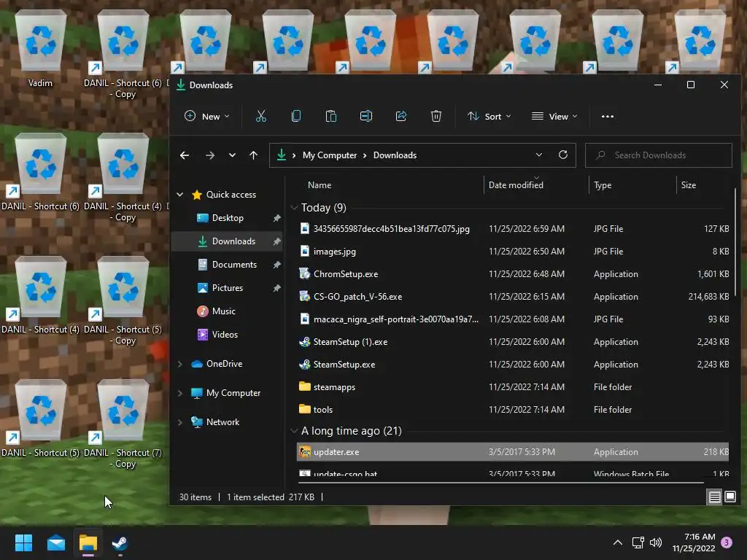Screen dimensions: 747x560
Task: Sort by Date modified column header
Action: tap(516, 185)
